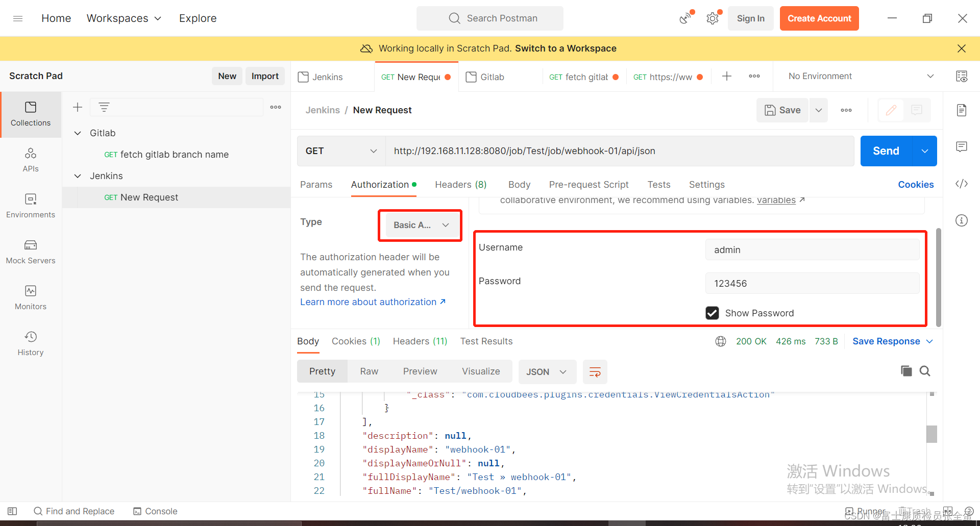Open the request info pane icon
This screenshot has width=980, height=526.
[x=962, y=220]
